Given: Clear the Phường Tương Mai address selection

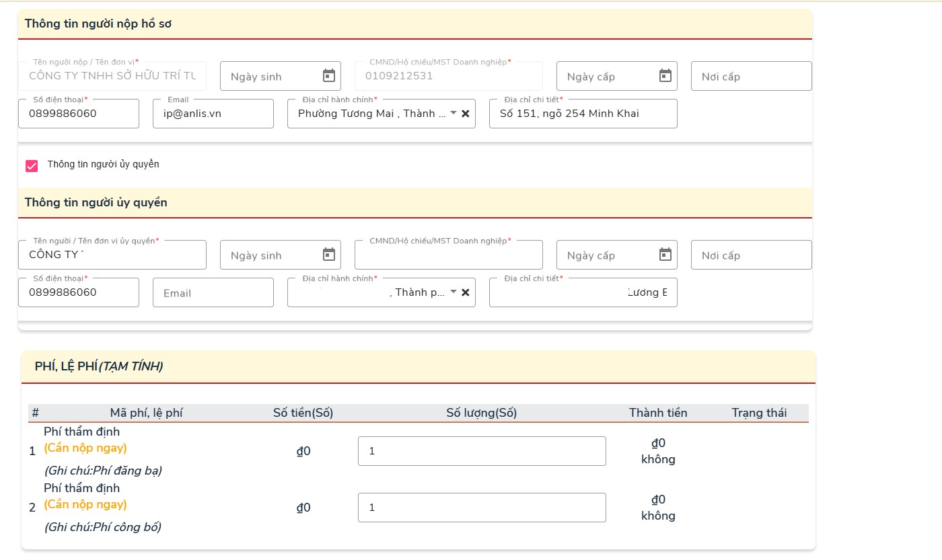Looking at the screenshot, I should [x=465, y=114].
